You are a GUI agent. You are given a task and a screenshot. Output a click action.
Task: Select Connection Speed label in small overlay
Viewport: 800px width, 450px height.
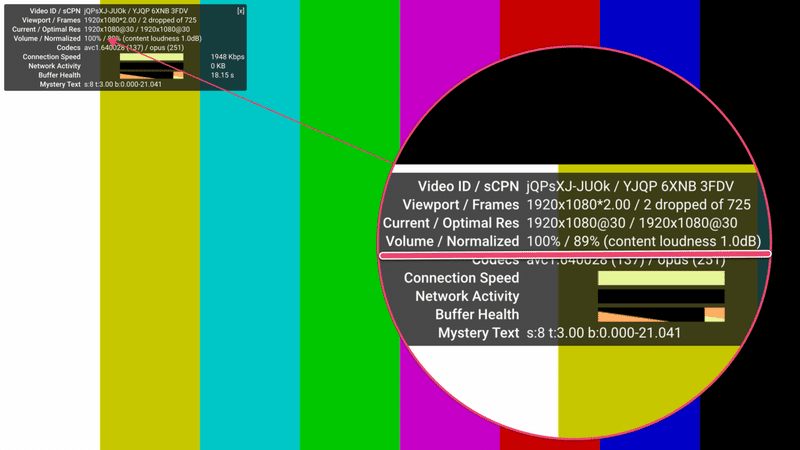tap(52, 57)
